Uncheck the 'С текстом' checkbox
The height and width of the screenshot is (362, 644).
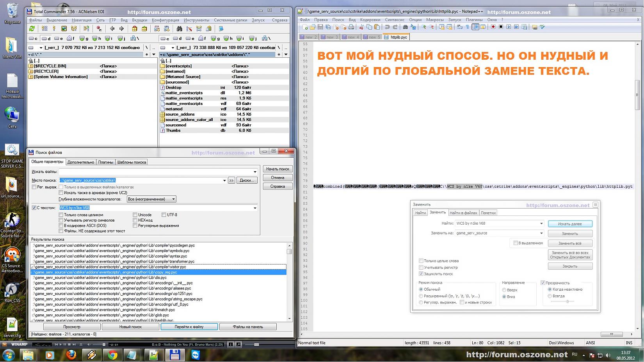[x=34, y=208]
